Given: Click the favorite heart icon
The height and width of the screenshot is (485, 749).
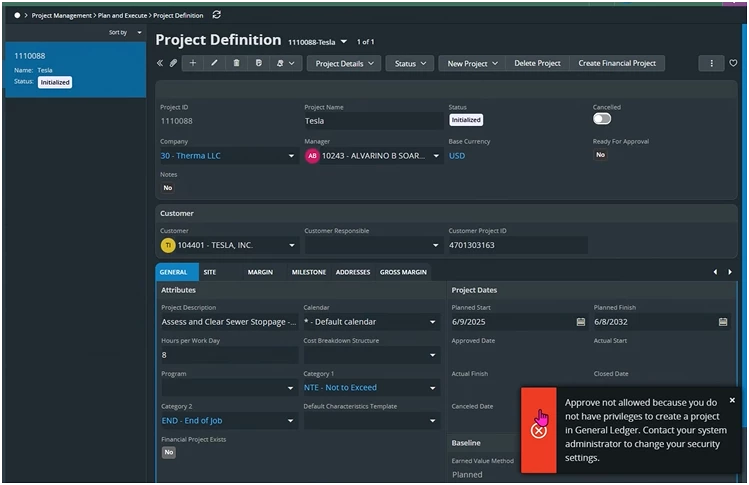Looking at the screenshot, I should point(733,63).
